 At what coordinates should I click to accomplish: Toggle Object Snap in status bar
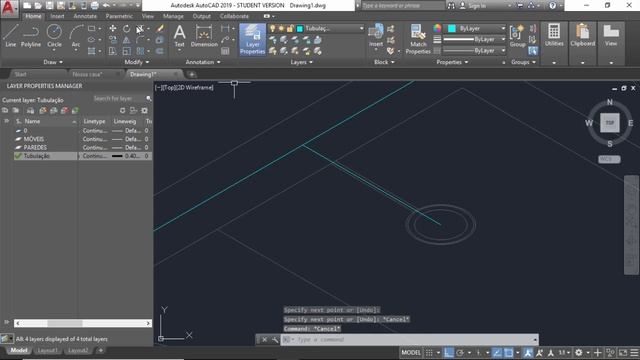[x=509, y=353]
